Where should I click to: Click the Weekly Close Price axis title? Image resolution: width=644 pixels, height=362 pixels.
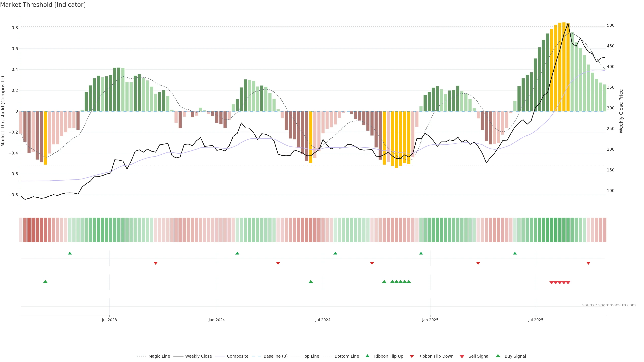pos(621,111)
